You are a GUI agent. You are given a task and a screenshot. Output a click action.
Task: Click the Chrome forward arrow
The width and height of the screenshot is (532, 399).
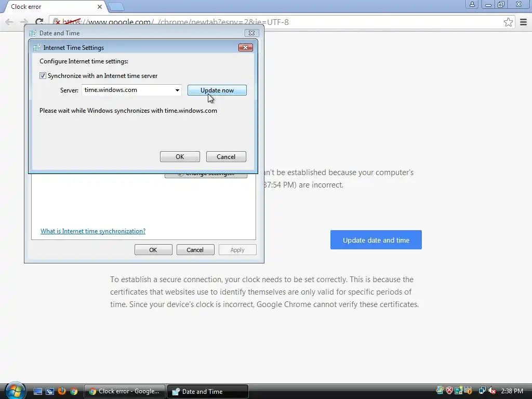[24, 22]
